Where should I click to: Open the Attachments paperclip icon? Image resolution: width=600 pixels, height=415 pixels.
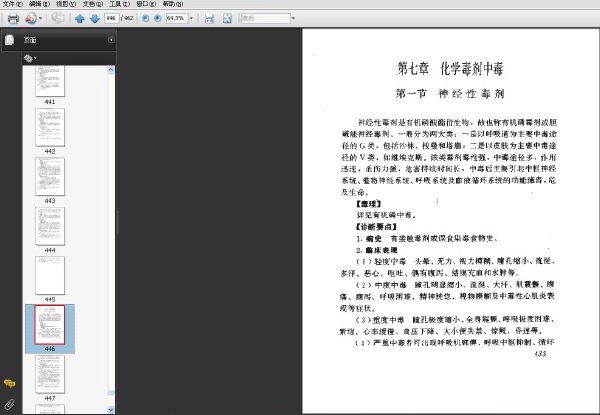[10, 404]
